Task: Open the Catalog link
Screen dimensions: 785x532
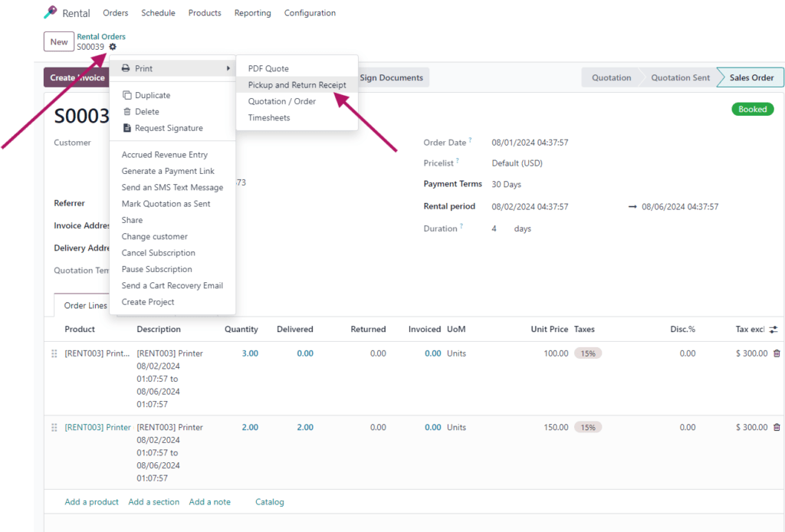Action: [x=269, y=502]
